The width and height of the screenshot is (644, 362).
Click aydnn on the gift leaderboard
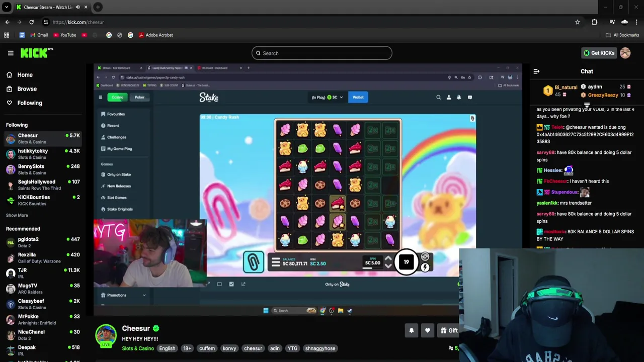click(595, 87)
